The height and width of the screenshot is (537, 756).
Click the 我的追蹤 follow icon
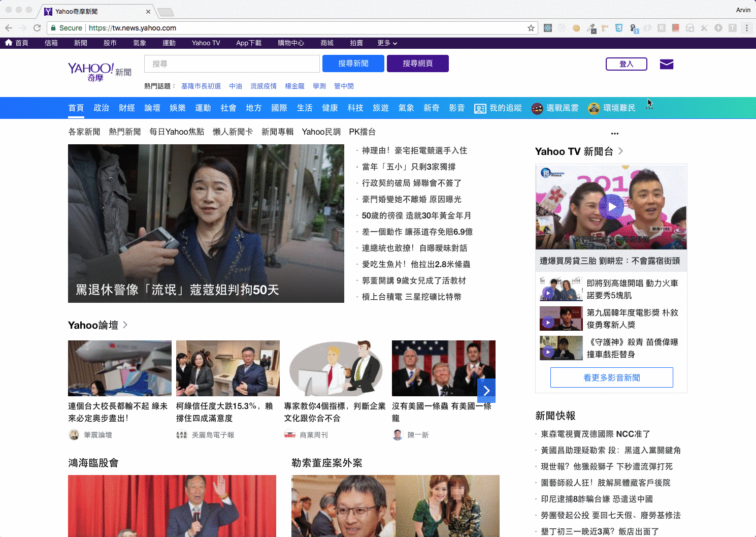coord(480,108)
